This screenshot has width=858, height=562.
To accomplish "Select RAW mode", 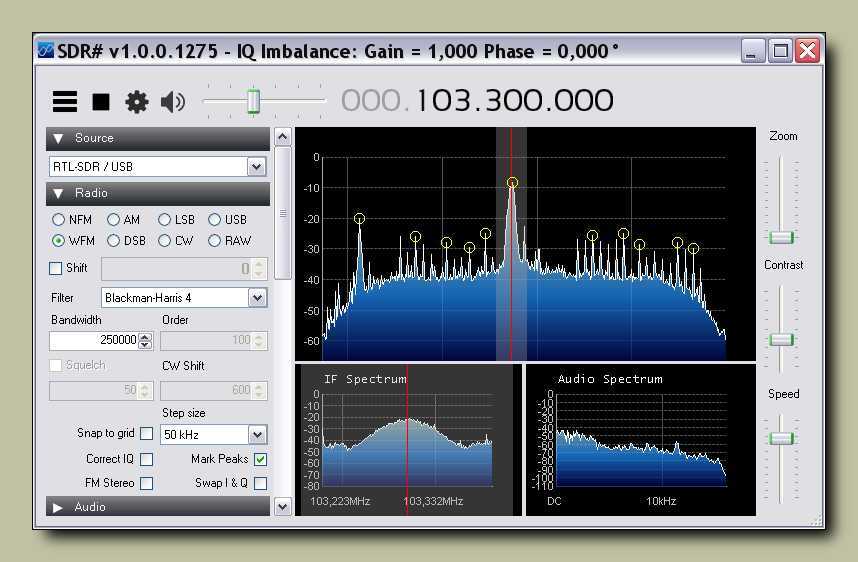I will click(x=214, y=241).
